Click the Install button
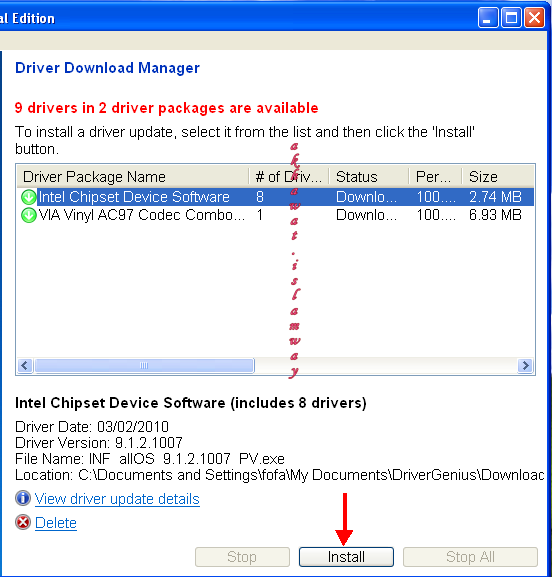This screenshot has height=577, width=552. pos(346,557)
